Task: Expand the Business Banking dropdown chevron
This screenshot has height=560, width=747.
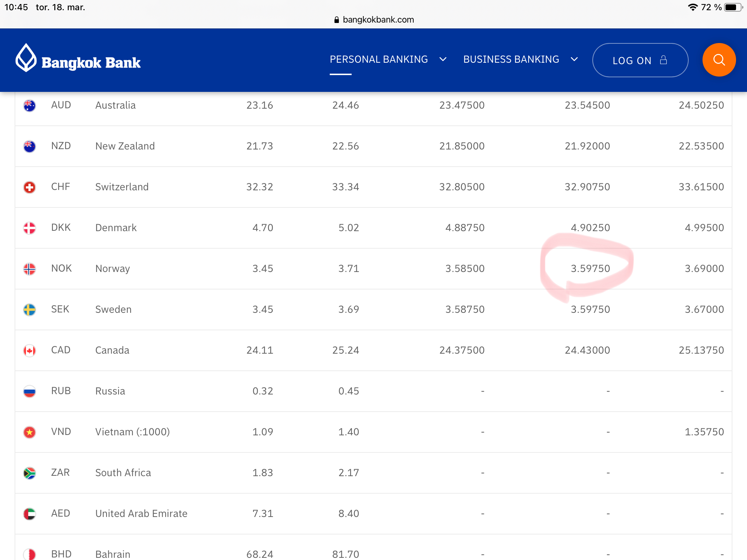Action: point(574,59)
